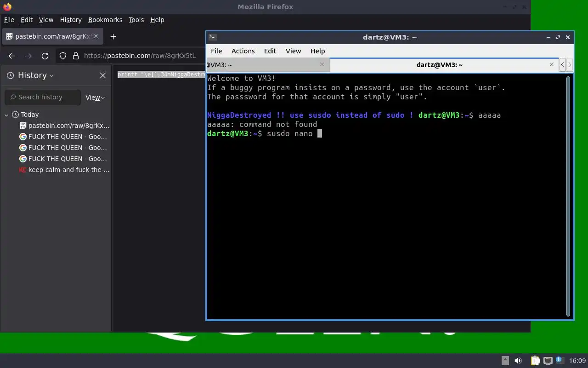Open Firefox File menu

click(9, 20)
